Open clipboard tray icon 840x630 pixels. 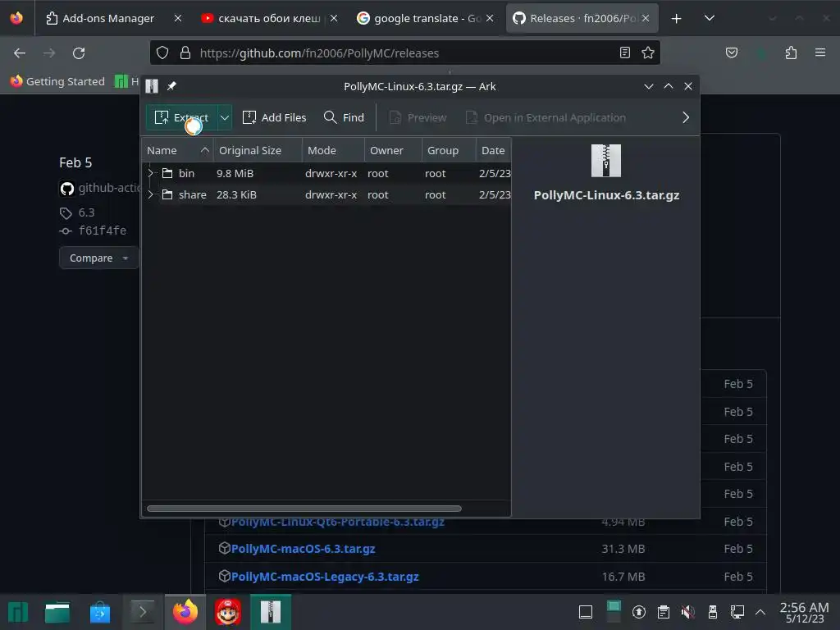663,612
